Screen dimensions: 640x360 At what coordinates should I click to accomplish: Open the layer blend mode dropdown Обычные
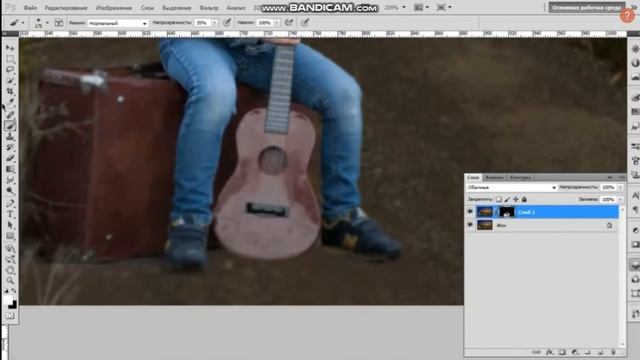point(512,187)
